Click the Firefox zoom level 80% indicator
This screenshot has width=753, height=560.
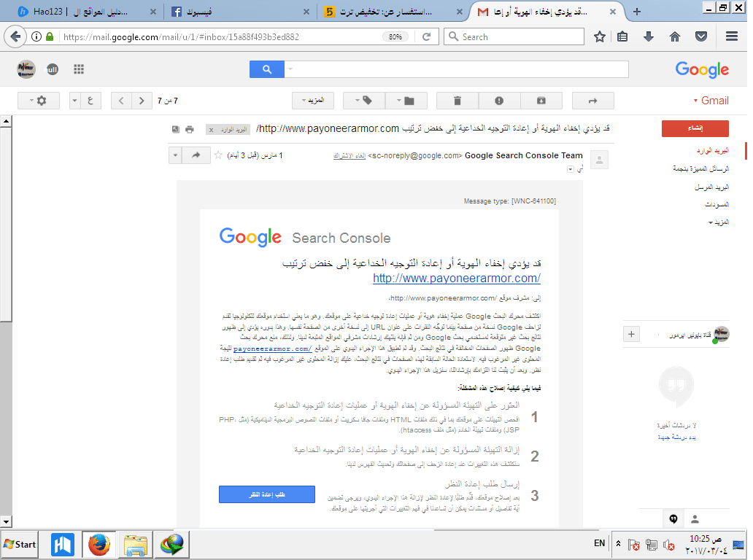click(395, 37)
